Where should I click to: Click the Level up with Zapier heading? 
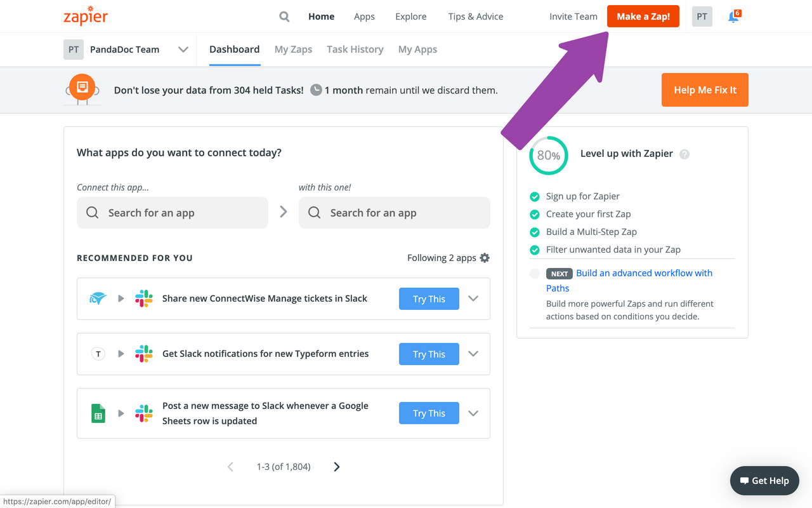click(627, 154)
